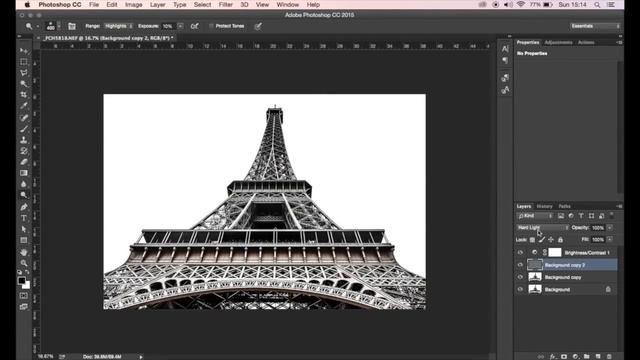Toggle lock position icon

coord(551,240)
